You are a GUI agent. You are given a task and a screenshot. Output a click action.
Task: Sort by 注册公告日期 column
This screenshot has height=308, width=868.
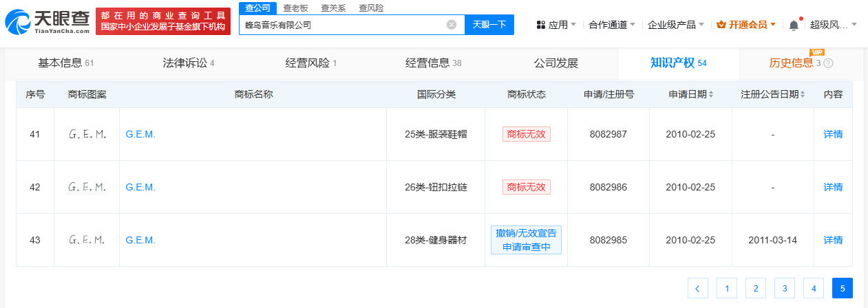(773, 94)
